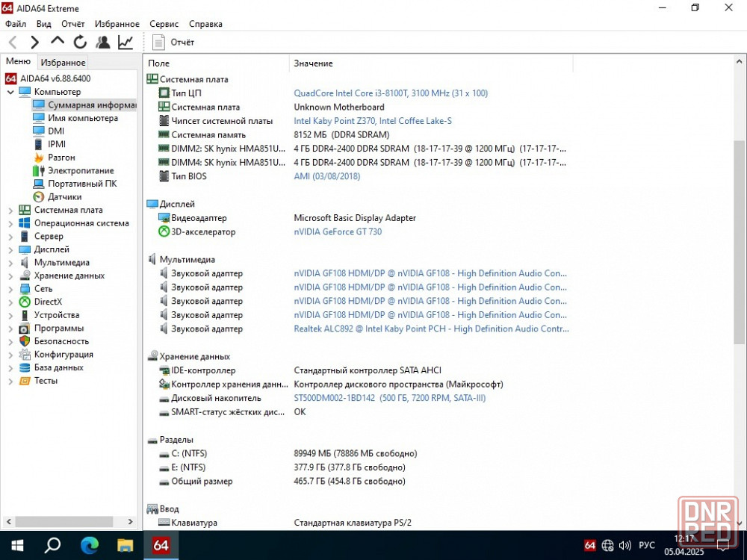
Task: Open the Справка menu
Action: (205, 24)
